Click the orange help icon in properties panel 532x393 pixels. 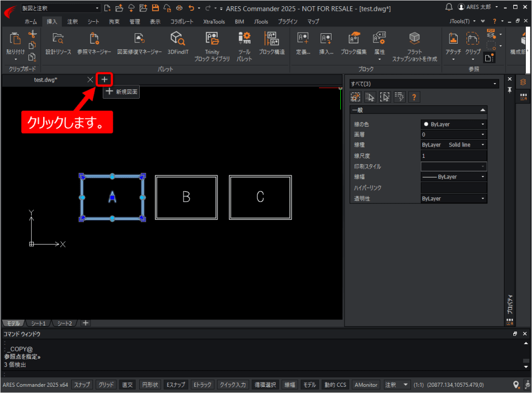pos(414,97)
